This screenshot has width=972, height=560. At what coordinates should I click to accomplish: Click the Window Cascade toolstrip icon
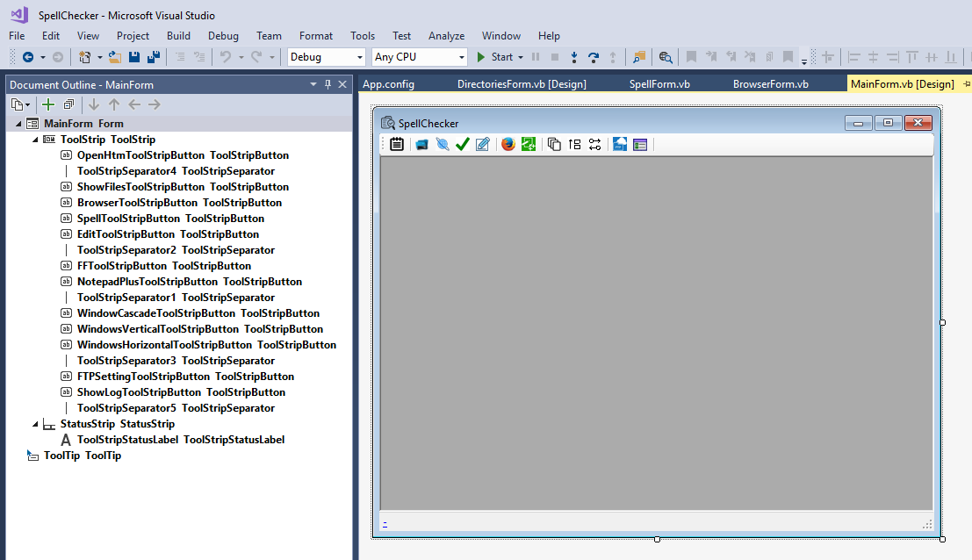pos(554,144)
